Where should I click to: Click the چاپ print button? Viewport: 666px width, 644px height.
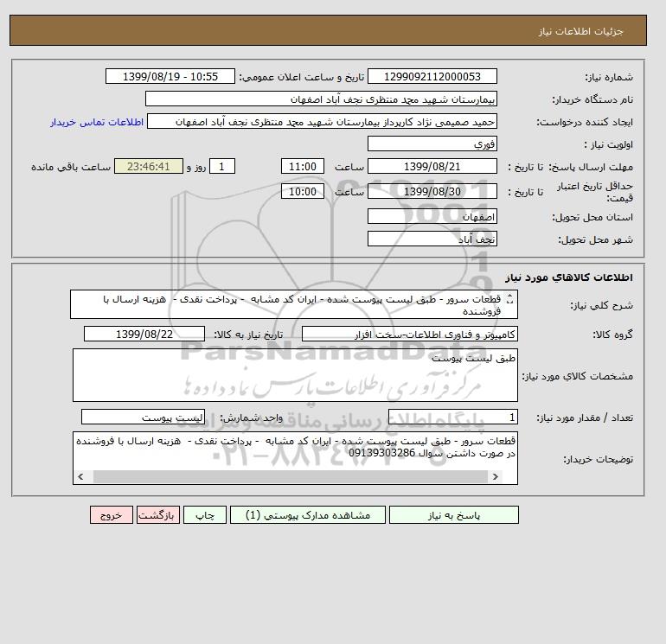205,515
